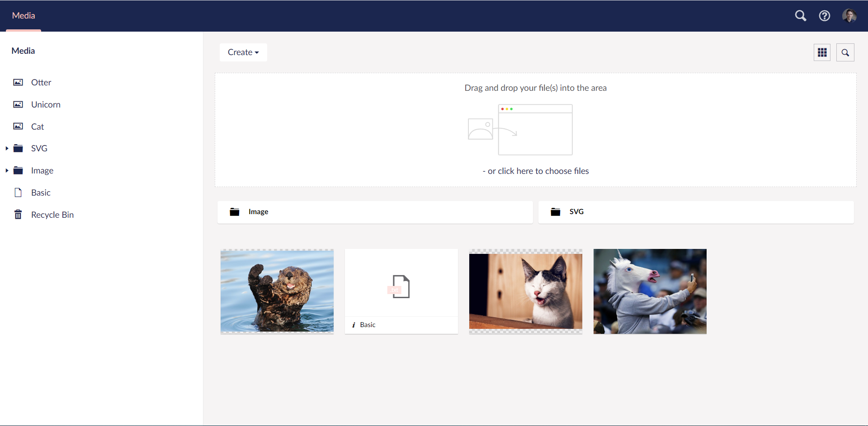Click the Otter image icon in tree
Viewport: 868px width, 426px height.
click(18, 82)
